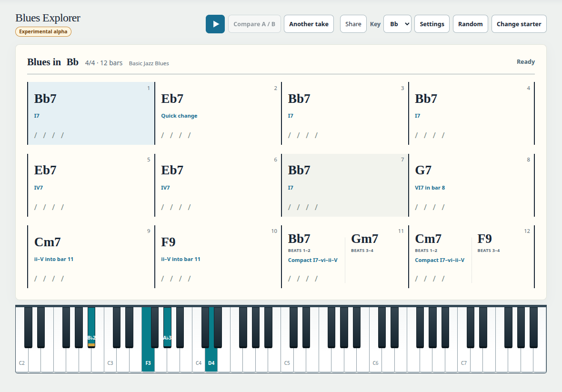Generate another take
Viewport: 562px width, 392px height.
(x=309, y=24)
